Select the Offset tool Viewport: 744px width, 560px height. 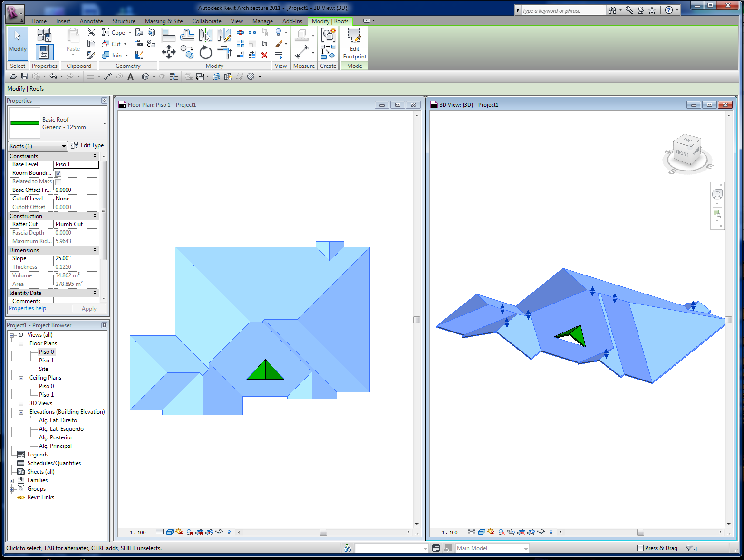(x=187, y=35)
